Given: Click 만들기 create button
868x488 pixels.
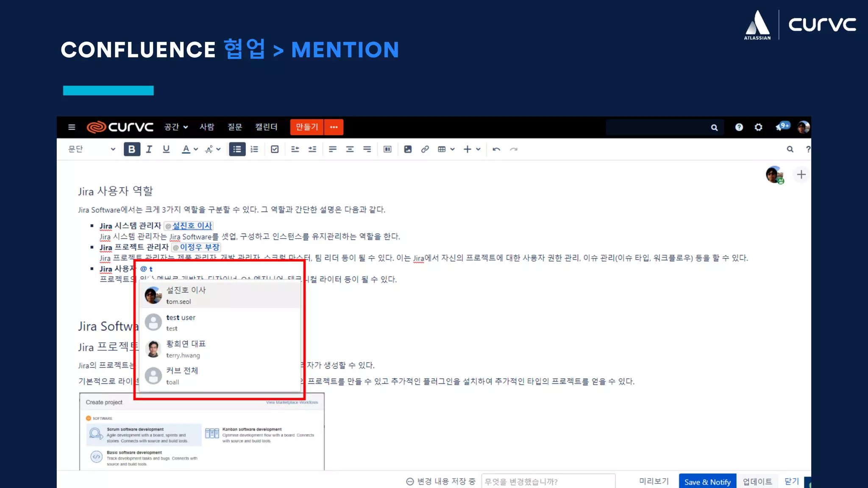Looking at the screenshot, I should (307, 127).
